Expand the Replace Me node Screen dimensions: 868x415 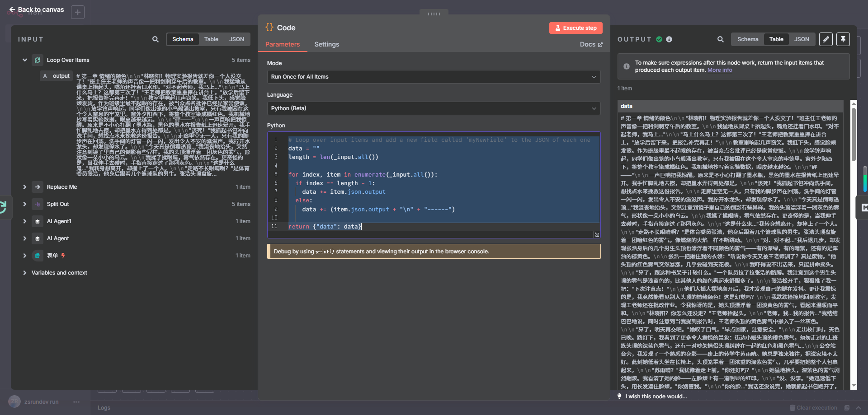25,187
